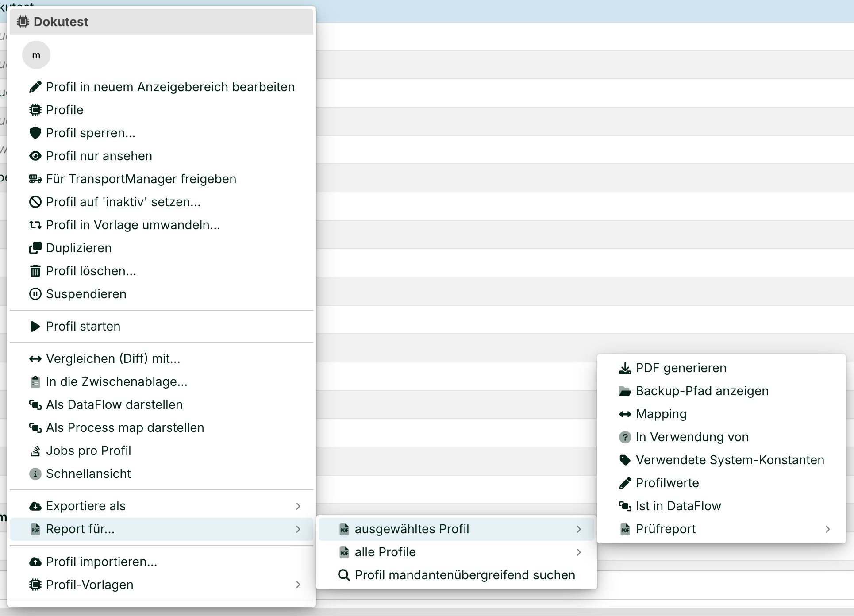Expand the 'Profil-Vorlagen' submenu chevron
The image size is (854, 616).
tap(298, 585)
